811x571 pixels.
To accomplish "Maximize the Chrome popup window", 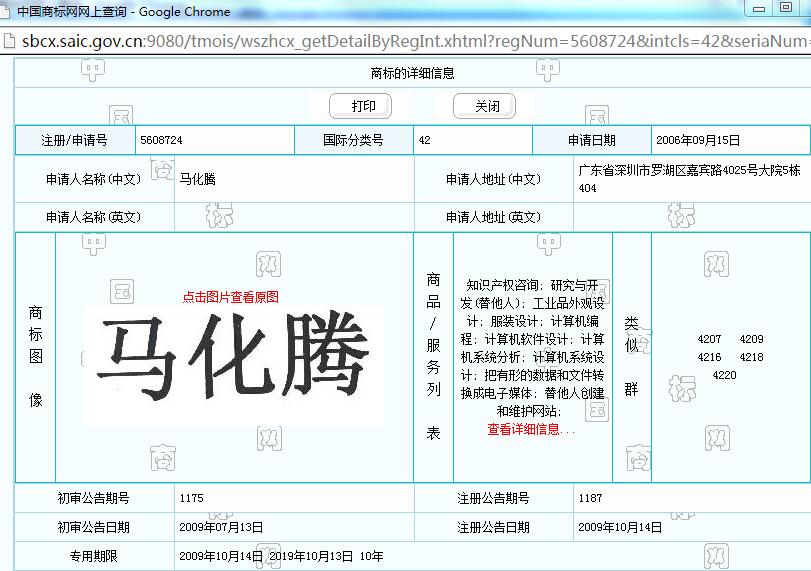I will (x=786, y=8).
